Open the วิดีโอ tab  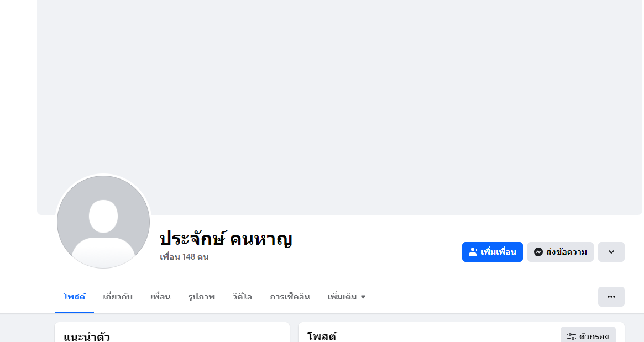(242, 297)
